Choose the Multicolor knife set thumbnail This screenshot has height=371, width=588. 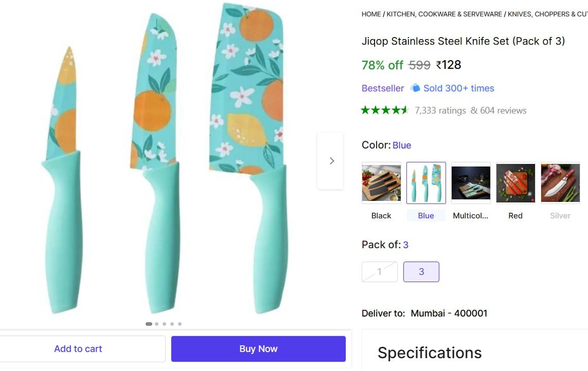[471, 183]
